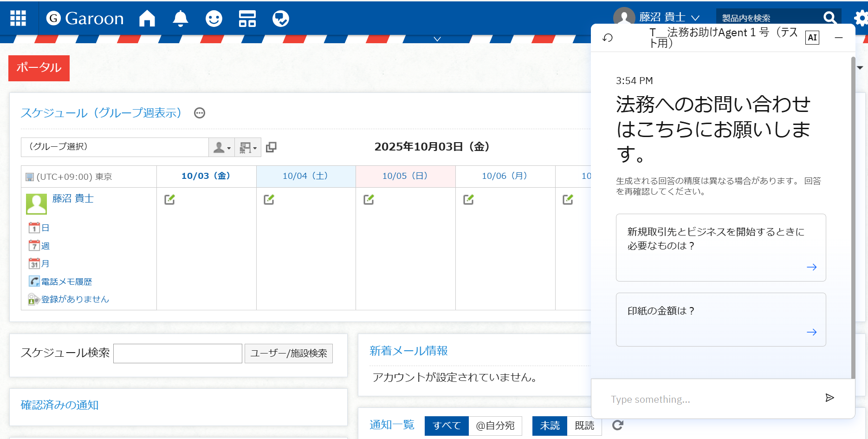
Task: Open the 通知一覧 link
Action: (x=392, y=425)
